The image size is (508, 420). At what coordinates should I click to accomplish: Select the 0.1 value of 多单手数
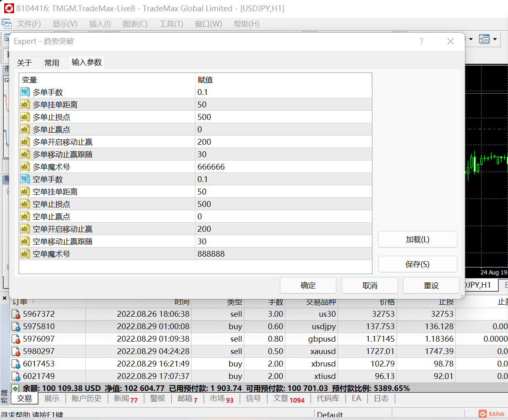[x=202, y=92]
